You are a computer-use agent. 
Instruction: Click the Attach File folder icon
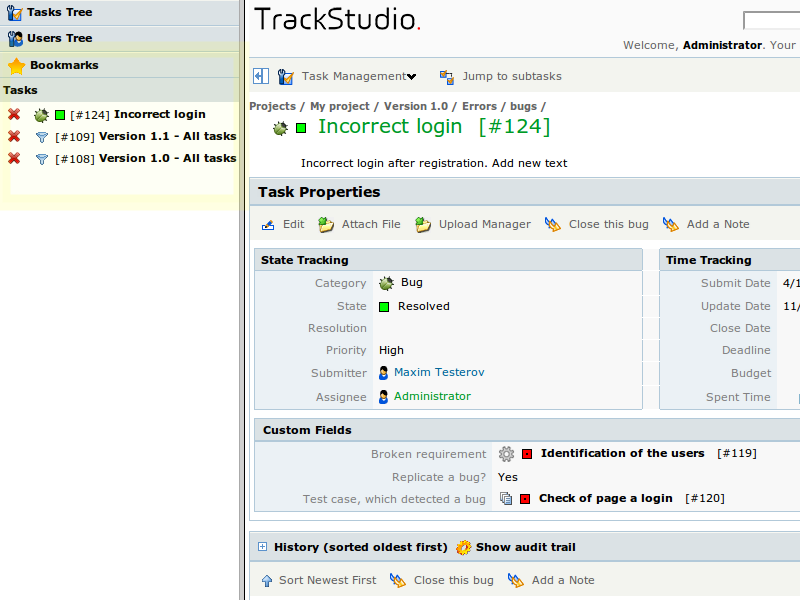click(326, 224)
